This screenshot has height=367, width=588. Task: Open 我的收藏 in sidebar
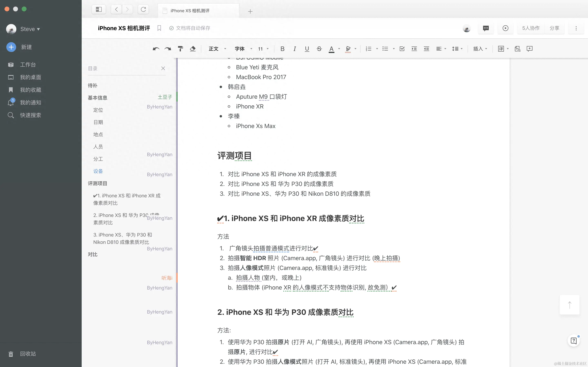point(30,90)
